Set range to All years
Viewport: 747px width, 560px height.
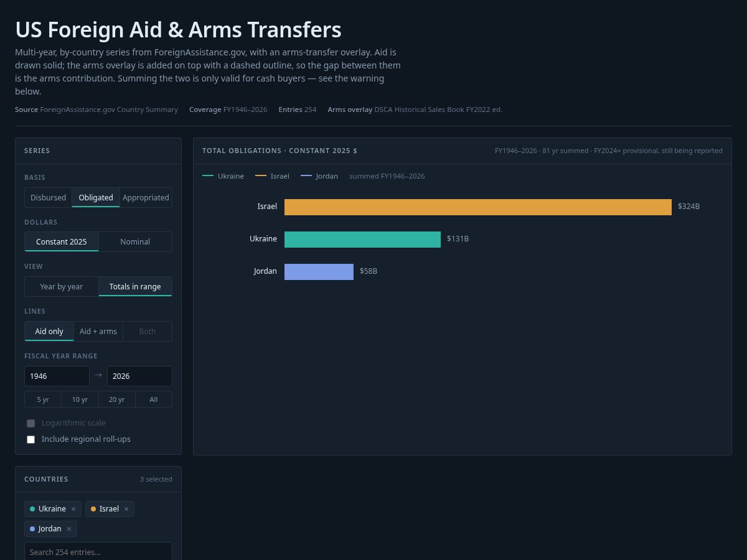(154, 399)
